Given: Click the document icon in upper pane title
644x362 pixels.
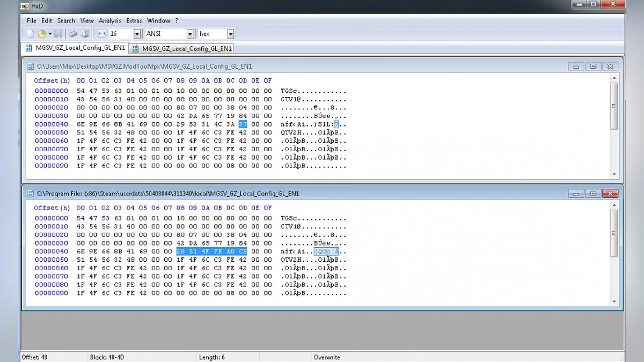Looking at the screenshot, I should click(31, 67).
